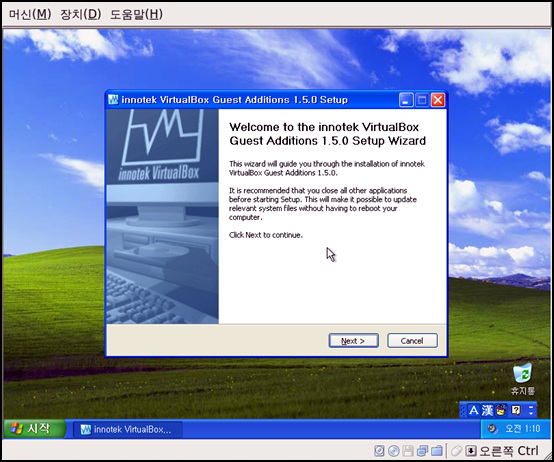This screenshot has height=462, width=554.
Task: Click the shared folders status icon
Action: (x=437, y=450)
